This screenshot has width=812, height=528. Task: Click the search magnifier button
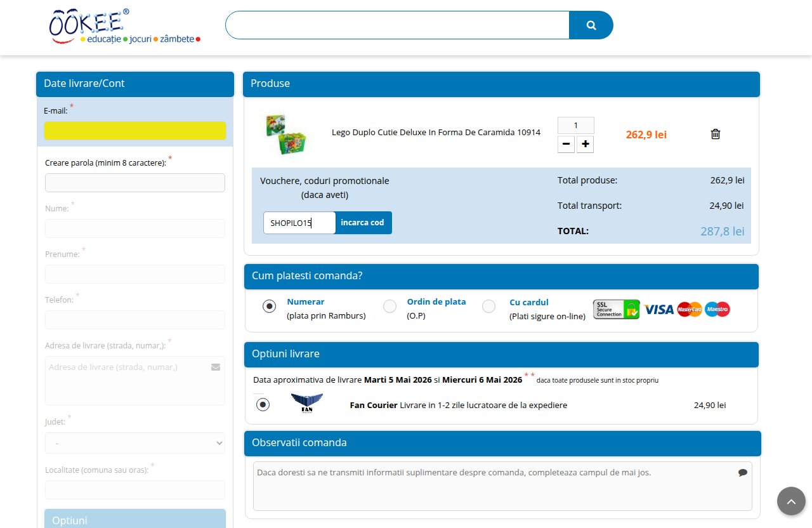pyautogui.click(x=591, y=25)
